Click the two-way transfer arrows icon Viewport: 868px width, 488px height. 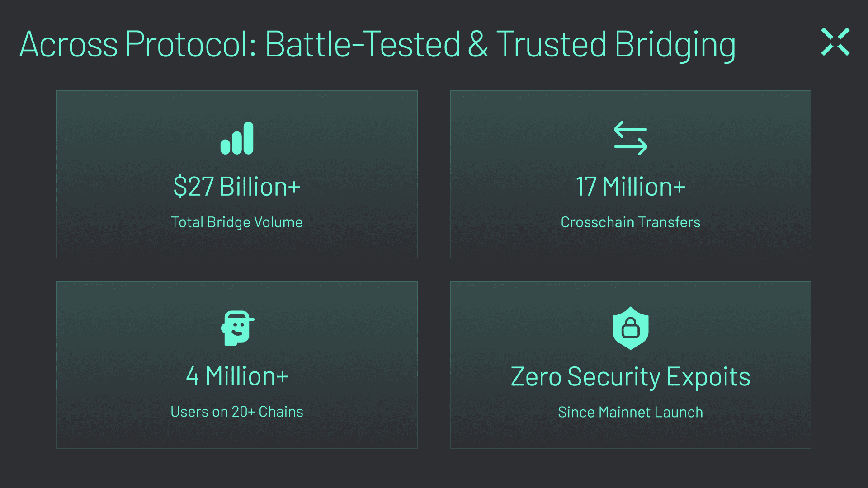630,138
